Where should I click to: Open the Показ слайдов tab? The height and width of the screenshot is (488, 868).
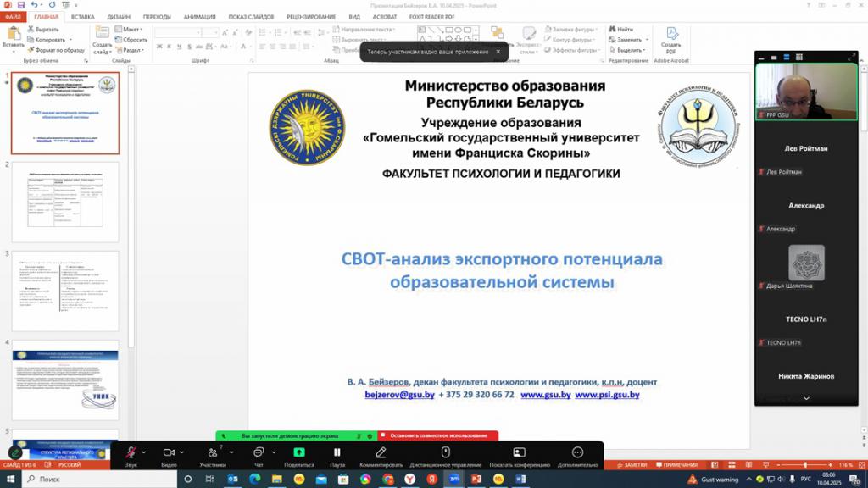click(251, 17)
